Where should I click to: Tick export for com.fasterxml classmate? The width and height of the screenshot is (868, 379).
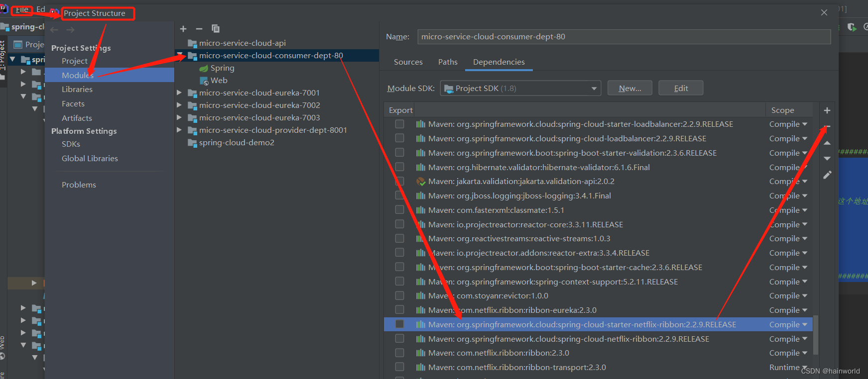399,210
